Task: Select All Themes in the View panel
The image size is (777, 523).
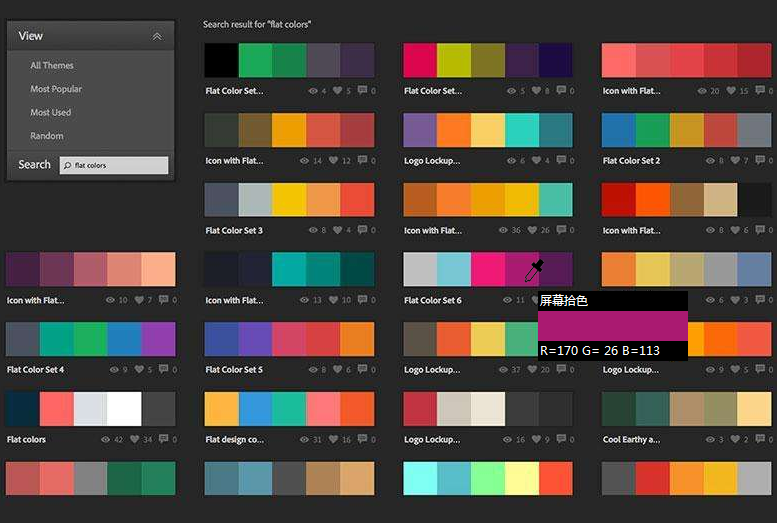Action: tap(52, 66)
